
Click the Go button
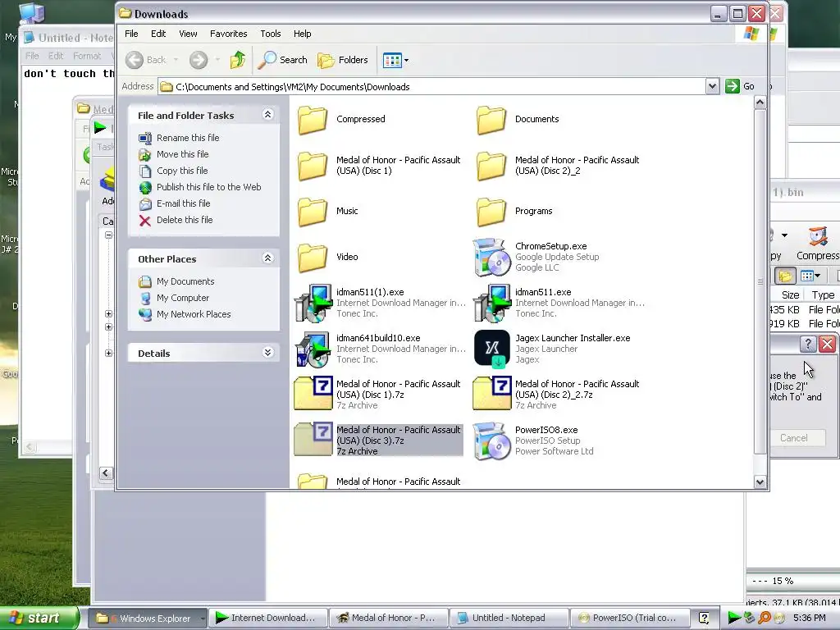[740, 86]
